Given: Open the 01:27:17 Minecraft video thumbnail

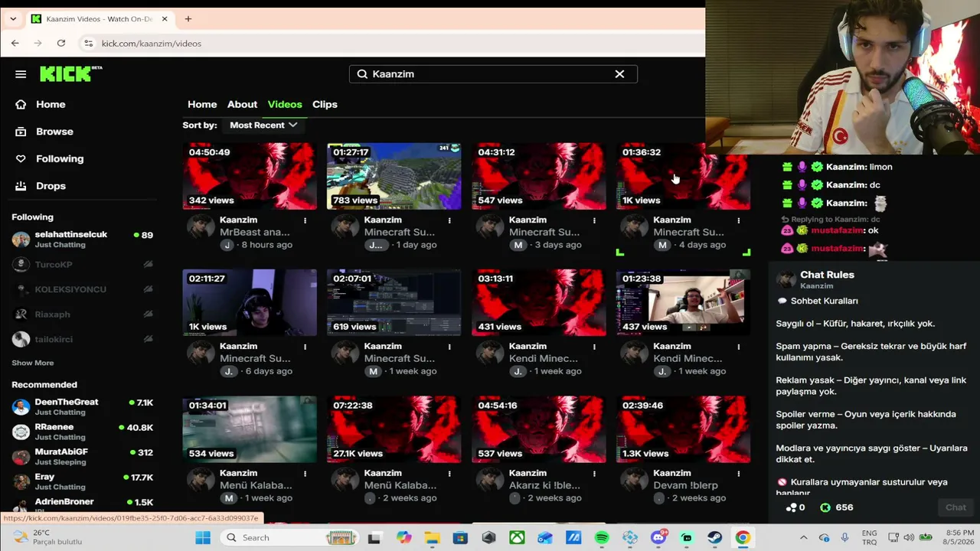Looking at the screenshot, I should click(394, 176).
